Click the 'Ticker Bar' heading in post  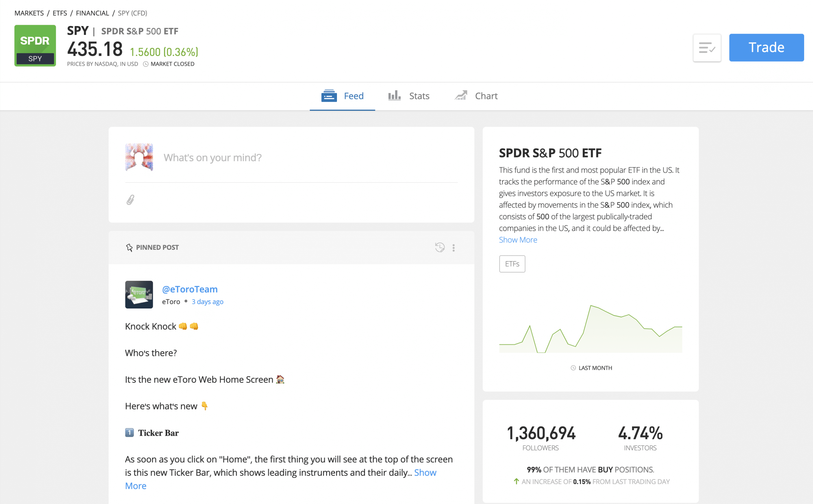158,433
